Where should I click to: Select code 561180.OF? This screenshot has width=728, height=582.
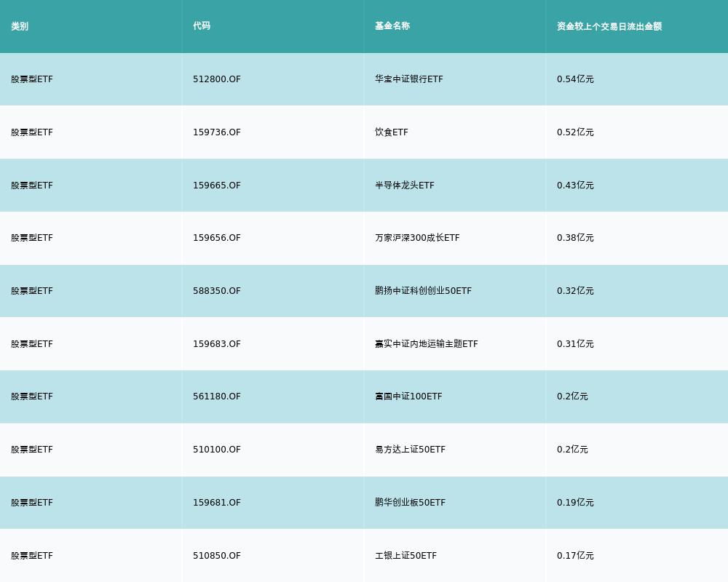click(x=217, y=396)
